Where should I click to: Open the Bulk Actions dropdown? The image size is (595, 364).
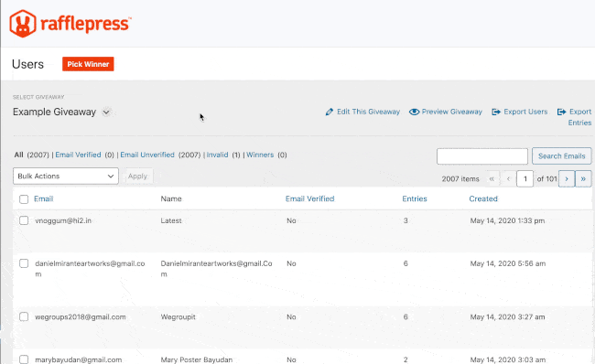point(66,176)
